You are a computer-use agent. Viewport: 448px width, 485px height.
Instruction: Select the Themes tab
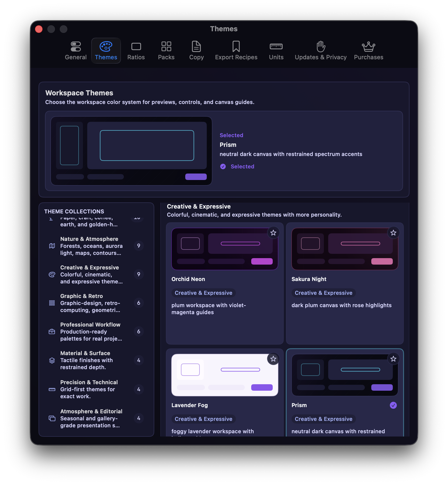106,51
